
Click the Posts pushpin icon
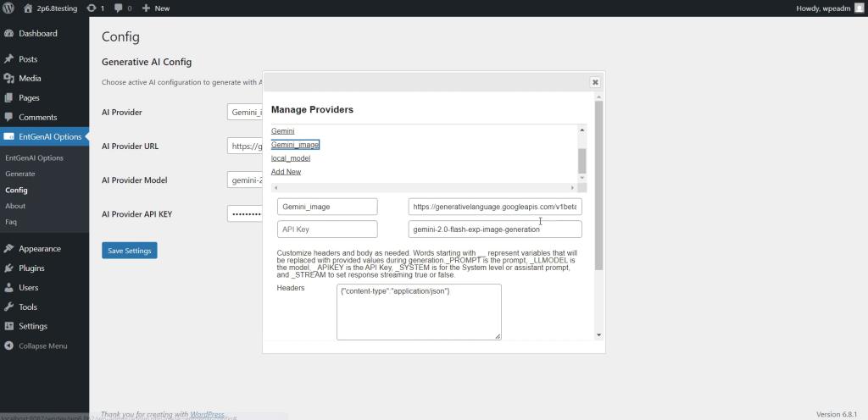(x=8, y=59)
